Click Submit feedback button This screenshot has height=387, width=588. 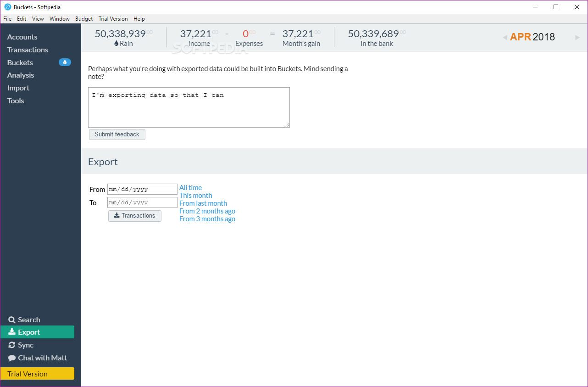(x=117, y=135)
